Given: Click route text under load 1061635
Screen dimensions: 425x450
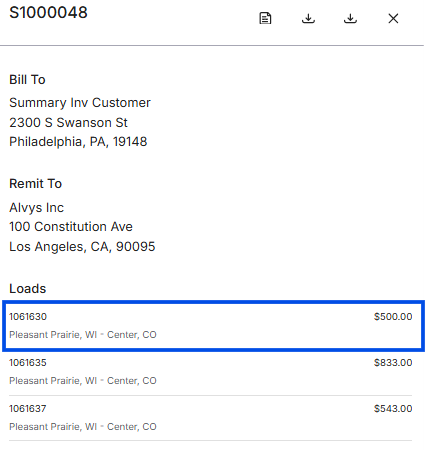Looking at the screenshot, I should pos(83,381).
